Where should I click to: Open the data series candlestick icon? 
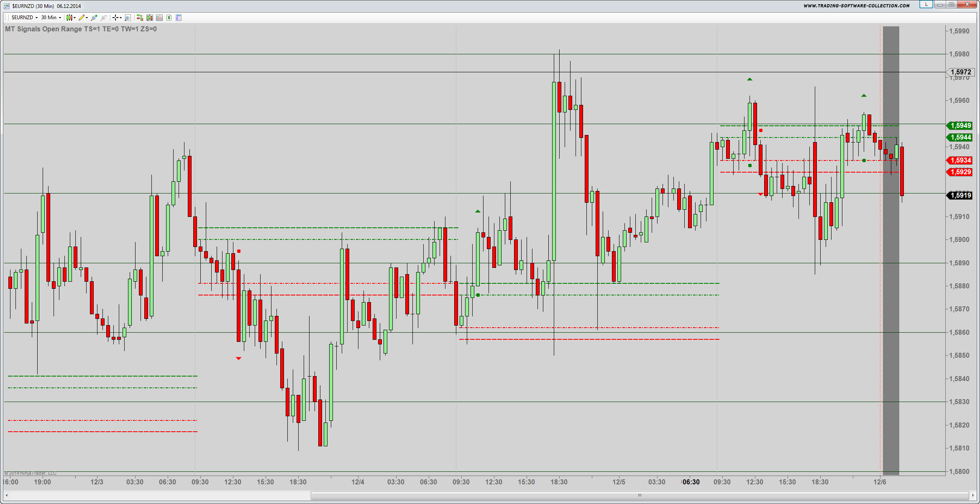point(149,18)
